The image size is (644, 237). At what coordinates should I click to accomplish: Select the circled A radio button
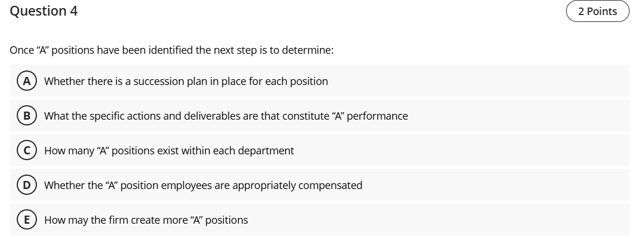click(x=26, y=81)
